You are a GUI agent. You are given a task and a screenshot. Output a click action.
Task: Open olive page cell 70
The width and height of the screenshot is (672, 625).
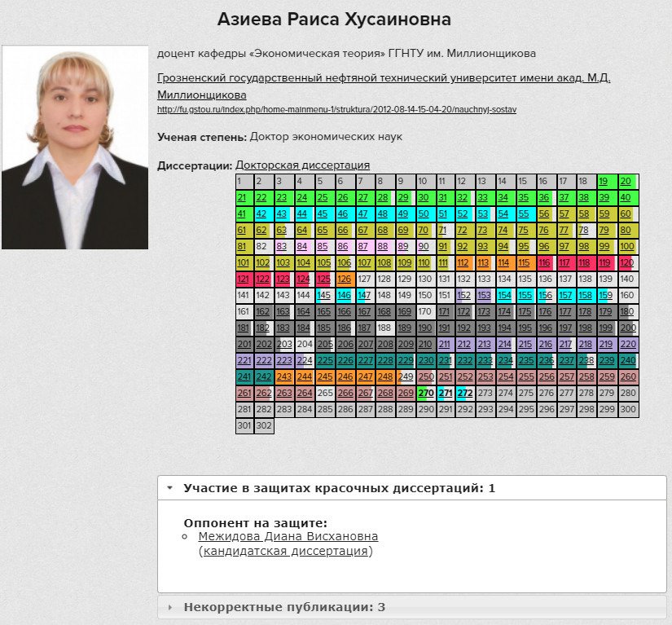pos(426,230)
